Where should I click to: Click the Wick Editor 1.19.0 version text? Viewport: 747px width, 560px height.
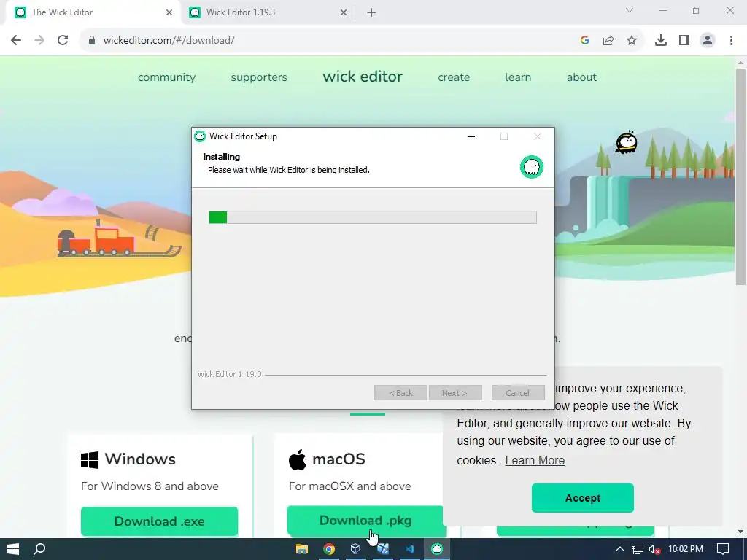pyautogui.click(x=230, y=374)
